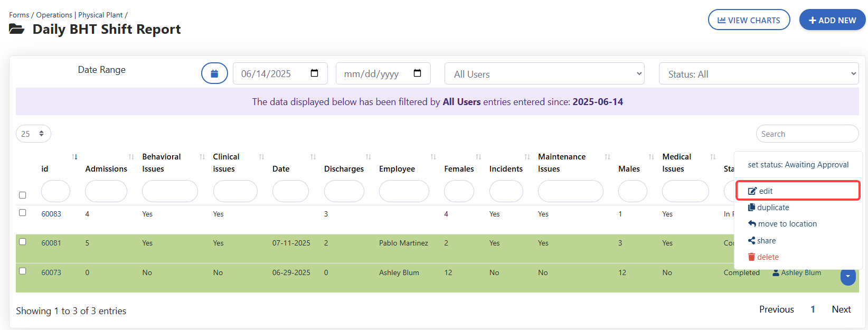Expand the Status: All dropdown
This screenshot has width=868, height=330.
[758, 74]
